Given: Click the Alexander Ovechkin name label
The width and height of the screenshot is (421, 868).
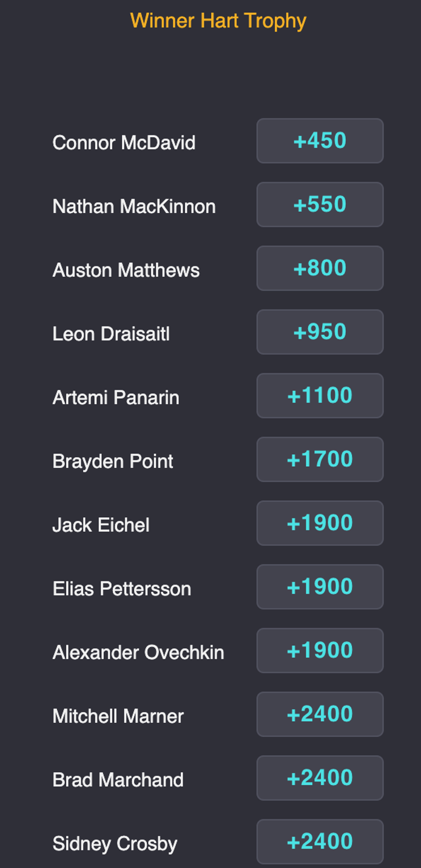Looking at the screenshot, I should [x=138, y=653].
